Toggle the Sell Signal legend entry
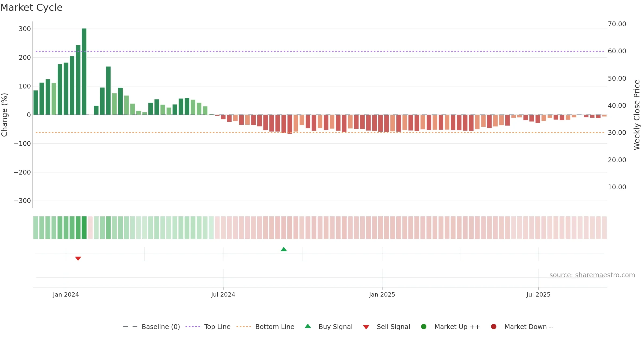 click(386, 327)
